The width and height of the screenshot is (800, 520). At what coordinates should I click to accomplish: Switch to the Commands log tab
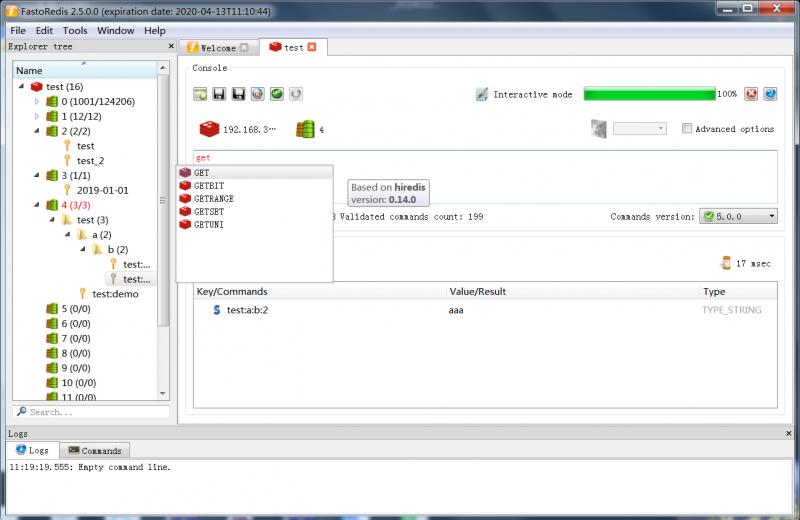coord(95,451)
